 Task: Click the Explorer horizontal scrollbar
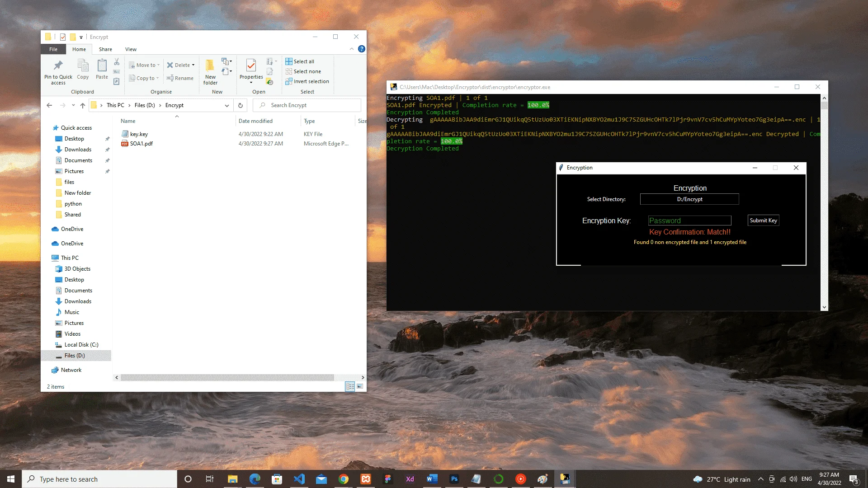(x=227, y=377)
